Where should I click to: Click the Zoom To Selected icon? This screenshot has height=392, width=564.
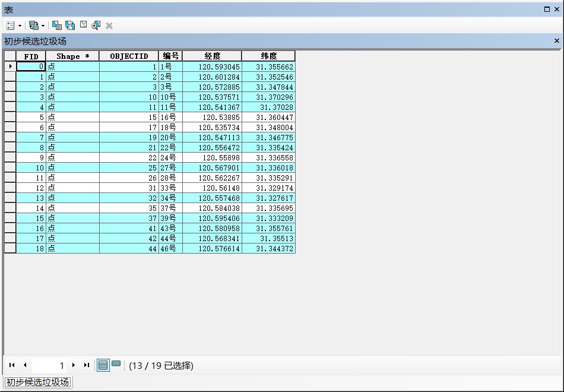(x=96, y=25)
